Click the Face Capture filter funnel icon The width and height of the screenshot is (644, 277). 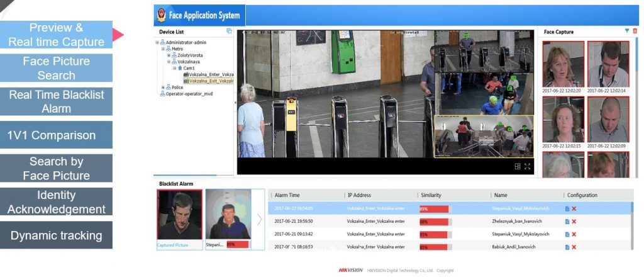pyautogui.click(x=627, y=31)
